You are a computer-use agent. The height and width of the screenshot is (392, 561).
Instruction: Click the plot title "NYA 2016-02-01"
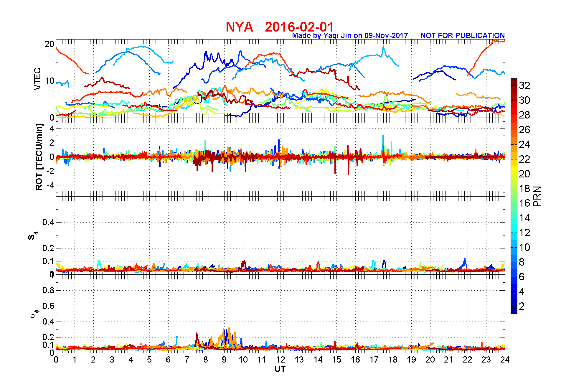(x=280, y=27)
